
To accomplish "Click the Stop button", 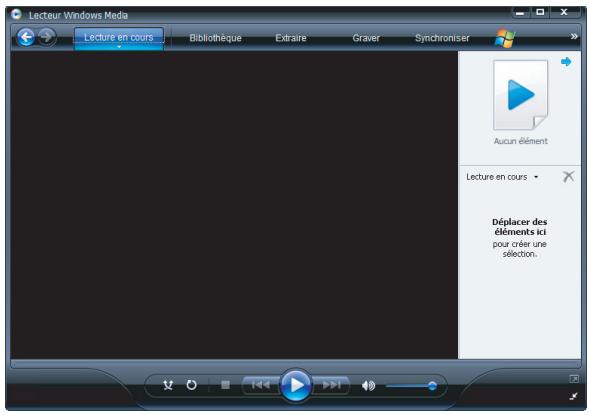I will (x=225, y=385).
